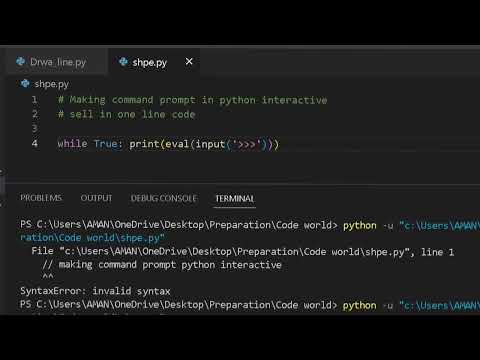Click comment '# sell in one line code'
Image resolution: width=480 pixels, height=360 pixels.
(x=126, y=115)
